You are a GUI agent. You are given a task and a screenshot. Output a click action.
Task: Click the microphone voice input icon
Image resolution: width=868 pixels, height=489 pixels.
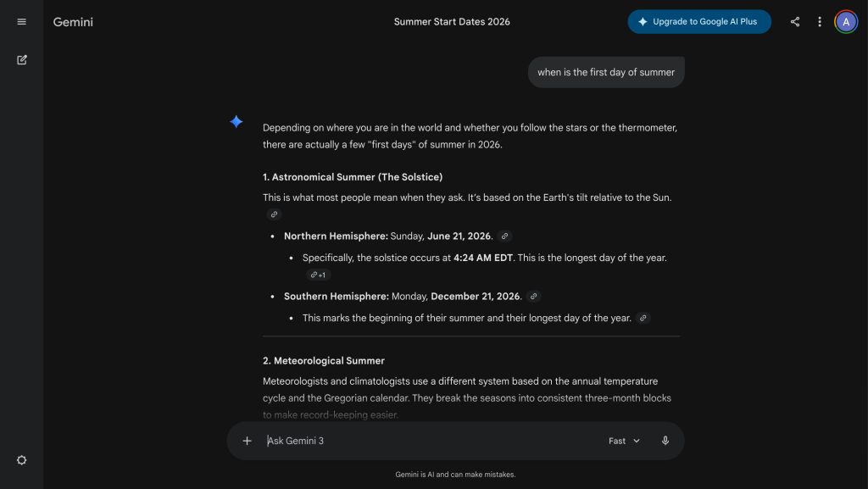pos(665,441)
